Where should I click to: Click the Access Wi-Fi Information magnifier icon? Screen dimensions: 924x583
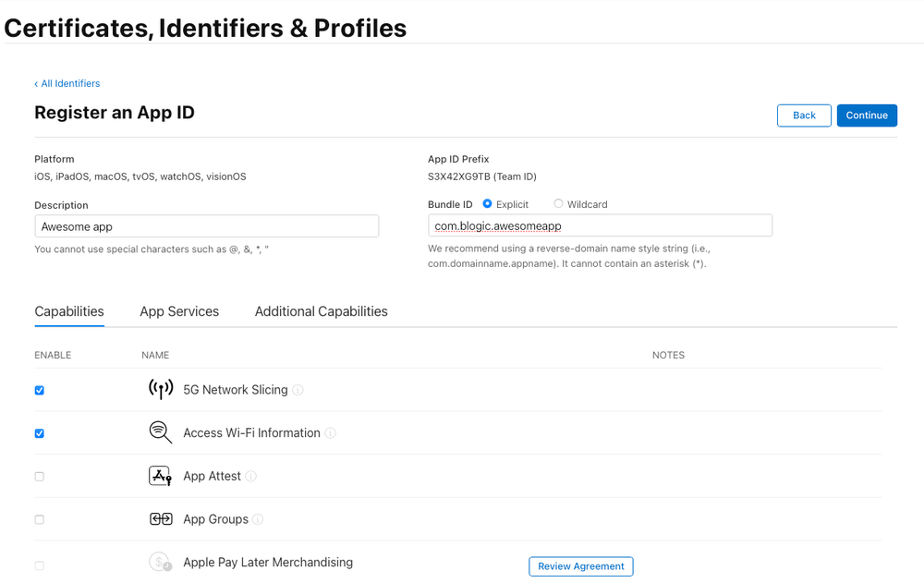[160, 432]
